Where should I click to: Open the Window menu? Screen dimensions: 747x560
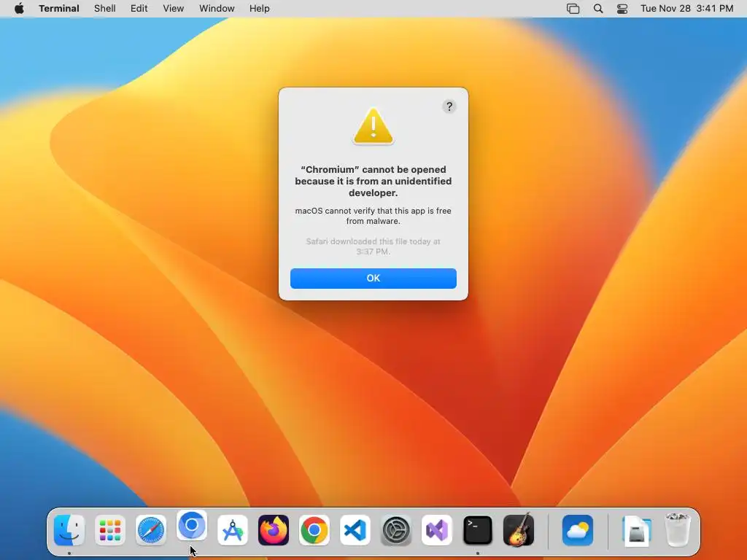[217, 9]
